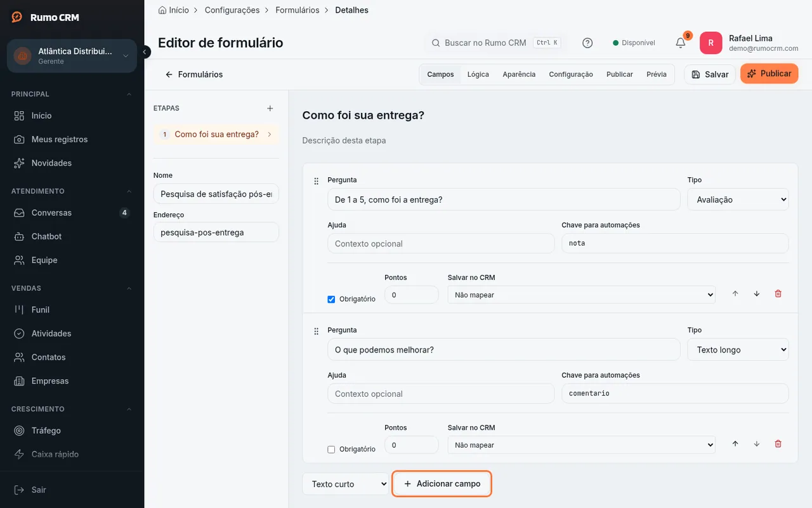
Task: Switch to the Configuração tab
Action: [x=571, y=74]
